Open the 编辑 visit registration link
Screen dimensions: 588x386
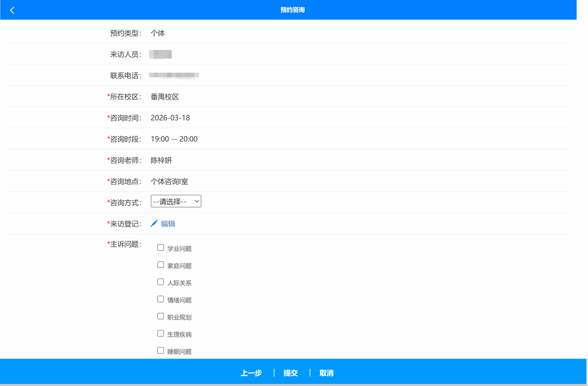[x=168, y=224]
